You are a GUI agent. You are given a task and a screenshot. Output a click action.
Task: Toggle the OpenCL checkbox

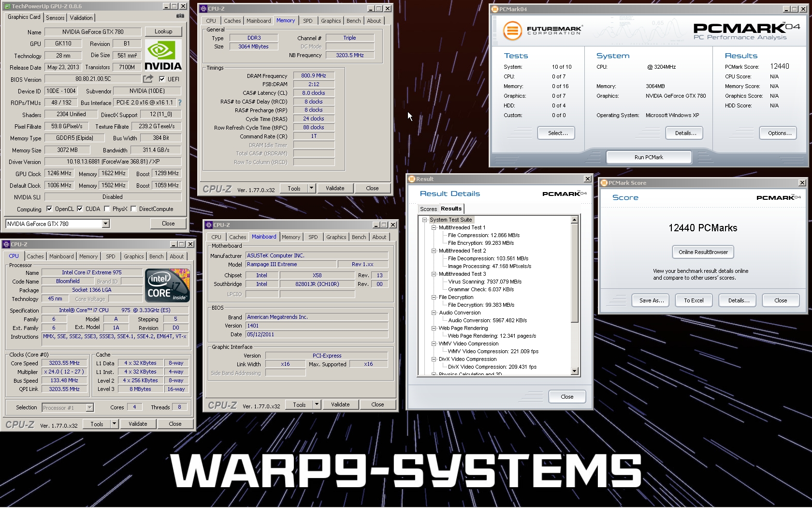(x=49, y=209)
